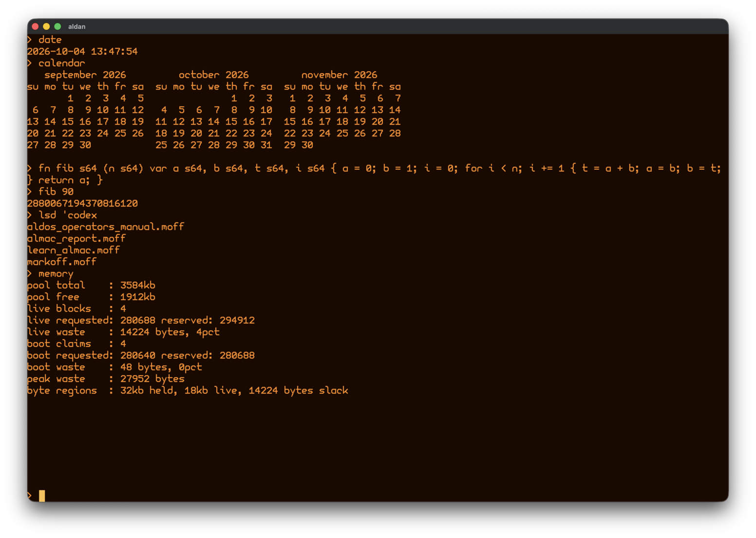Image resolution: width=756 pixels, height=538 pixels.
Task: Click the 'september 2026' calendar heading
Action: pyautogui.click(x=85, y=75)
